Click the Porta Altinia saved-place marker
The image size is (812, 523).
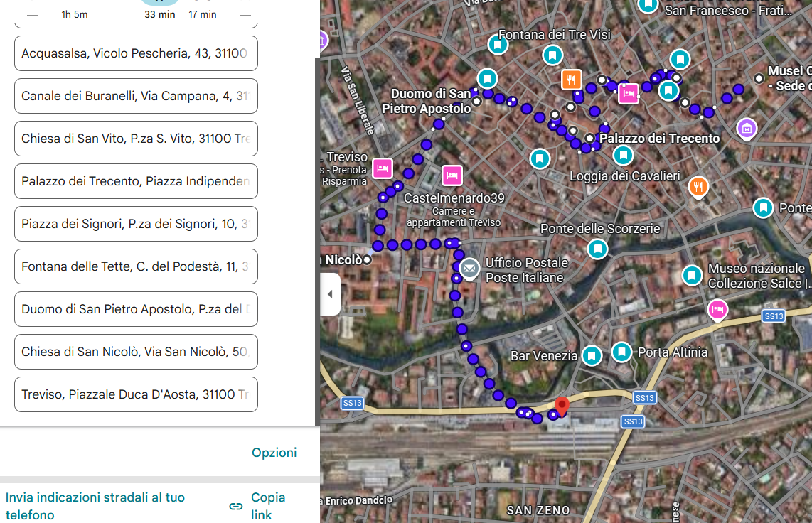click(622, 351)
